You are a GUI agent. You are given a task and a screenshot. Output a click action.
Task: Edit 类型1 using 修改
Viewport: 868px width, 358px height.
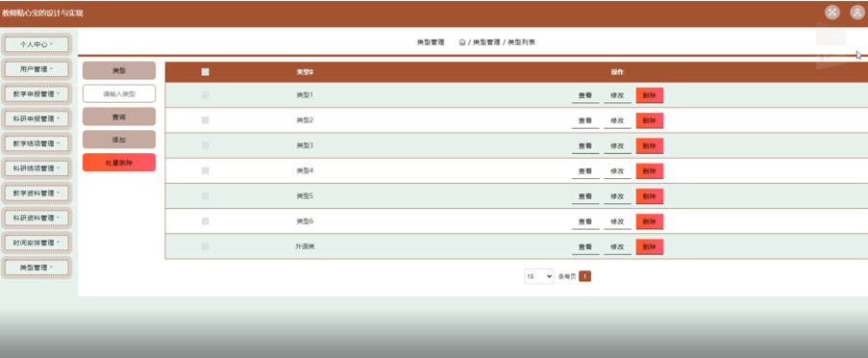click(x=617, y=96)
